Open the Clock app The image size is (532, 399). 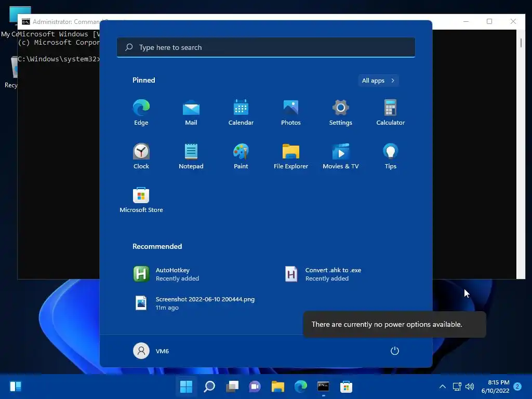(x=141, y=156)
